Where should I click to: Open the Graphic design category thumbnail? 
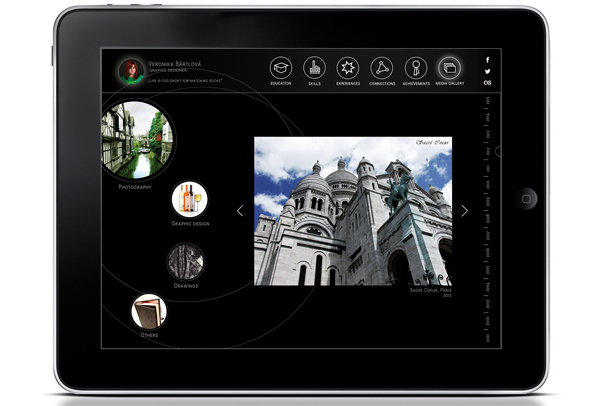click(190, 198)
